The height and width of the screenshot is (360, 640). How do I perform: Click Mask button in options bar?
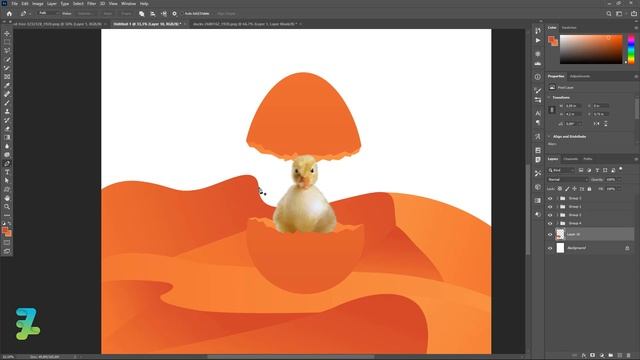pos(108,13)
